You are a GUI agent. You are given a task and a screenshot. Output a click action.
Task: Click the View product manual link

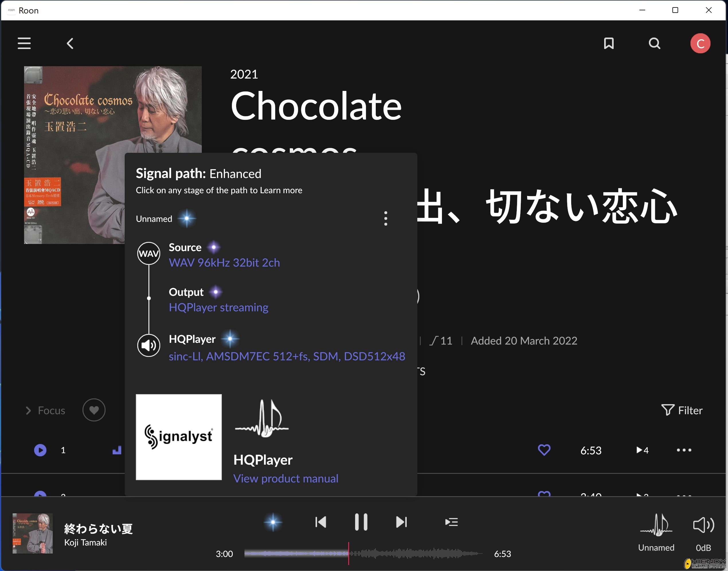pos(286,478)
